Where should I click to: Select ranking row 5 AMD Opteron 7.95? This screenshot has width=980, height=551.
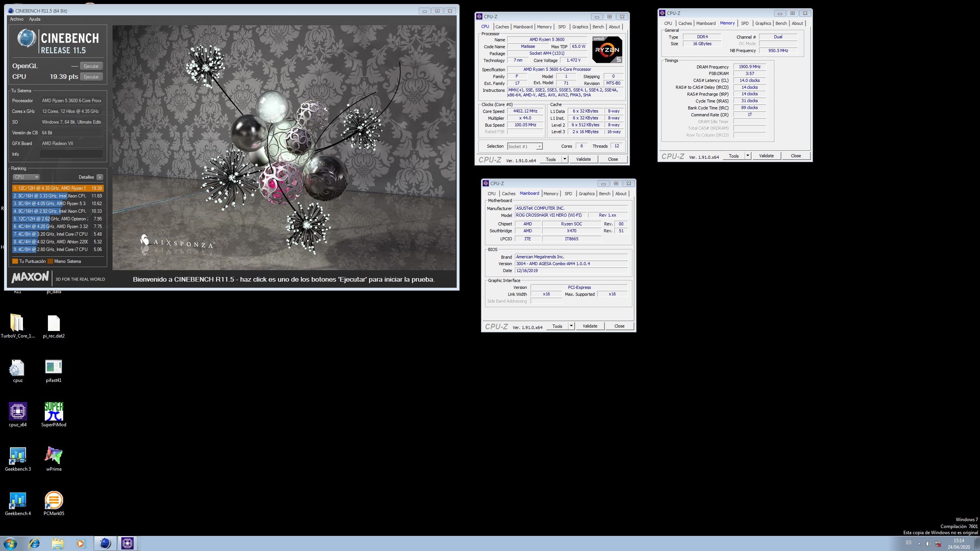58,219
